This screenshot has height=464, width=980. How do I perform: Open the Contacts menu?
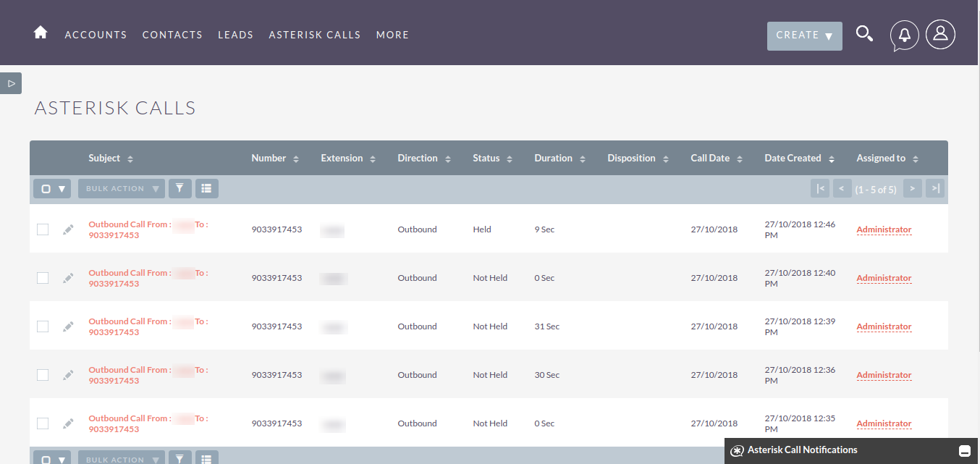(x=172, y=35)
